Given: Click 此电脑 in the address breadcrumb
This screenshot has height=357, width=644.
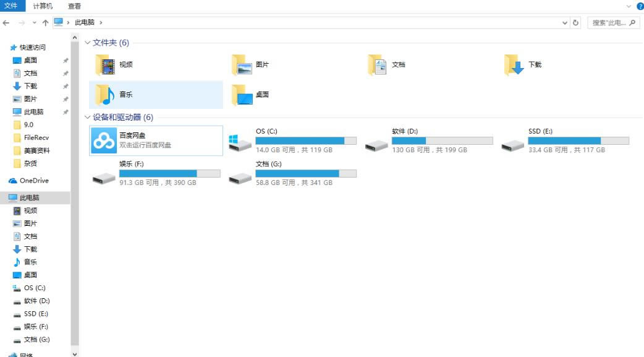Looking at the screenshot, I should coord(85,23).
